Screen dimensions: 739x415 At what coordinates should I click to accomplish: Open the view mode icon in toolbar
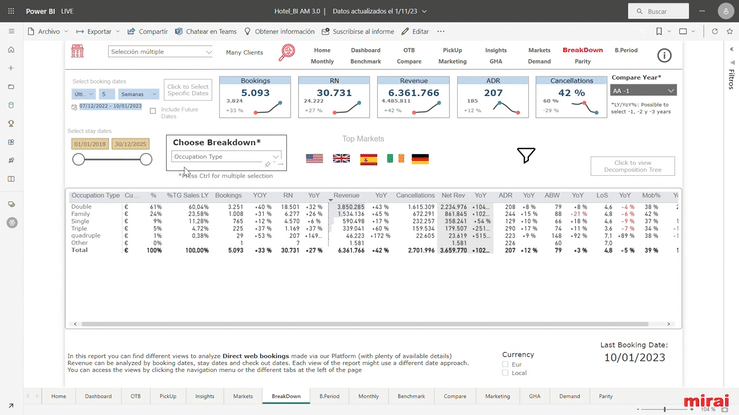coord(683,31)
